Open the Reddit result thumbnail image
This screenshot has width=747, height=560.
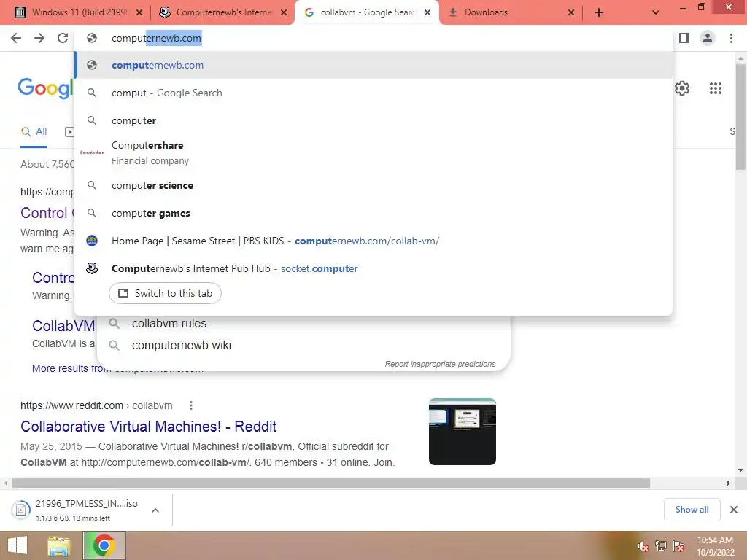click(462, 432)
